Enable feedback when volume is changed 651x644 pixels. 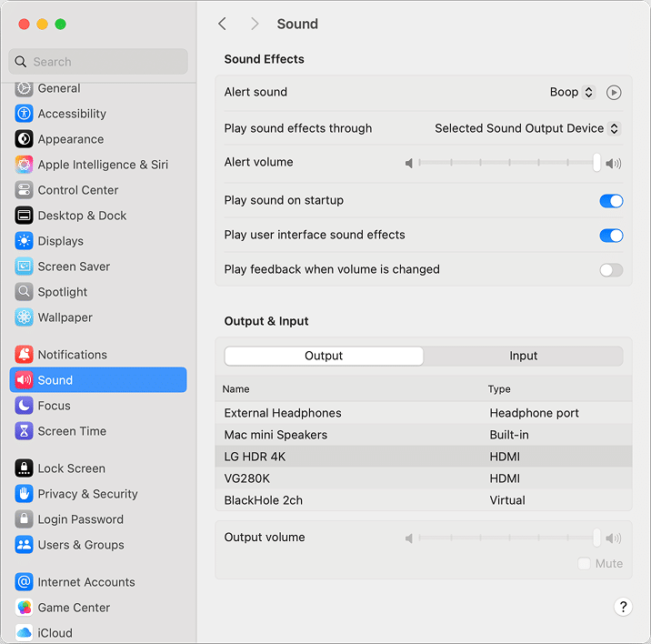click(x=611, y=270)
